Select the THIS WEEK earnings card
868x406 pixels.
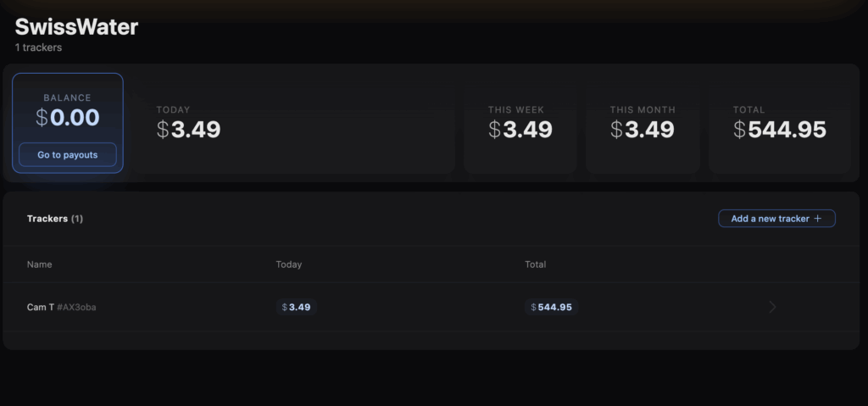pyautogui.click(x=520, y=123)
